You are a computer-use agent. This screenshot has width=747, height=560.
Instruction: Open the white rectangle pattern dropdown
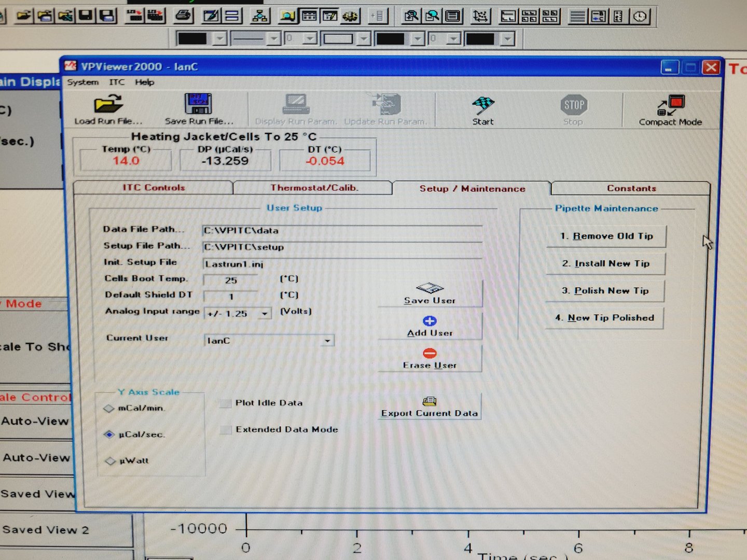click(364, 39)
